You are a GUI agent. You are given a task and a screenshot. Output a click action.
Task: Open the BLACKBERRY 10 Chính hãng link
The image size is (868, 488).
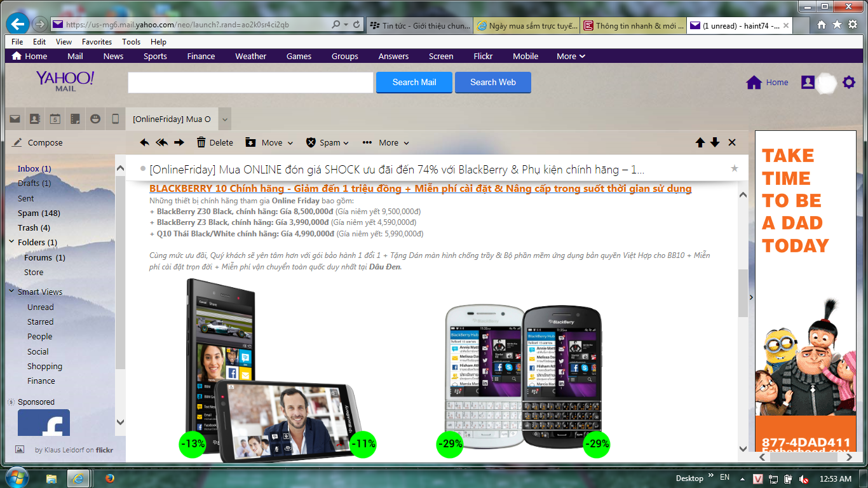coord(420,189)
